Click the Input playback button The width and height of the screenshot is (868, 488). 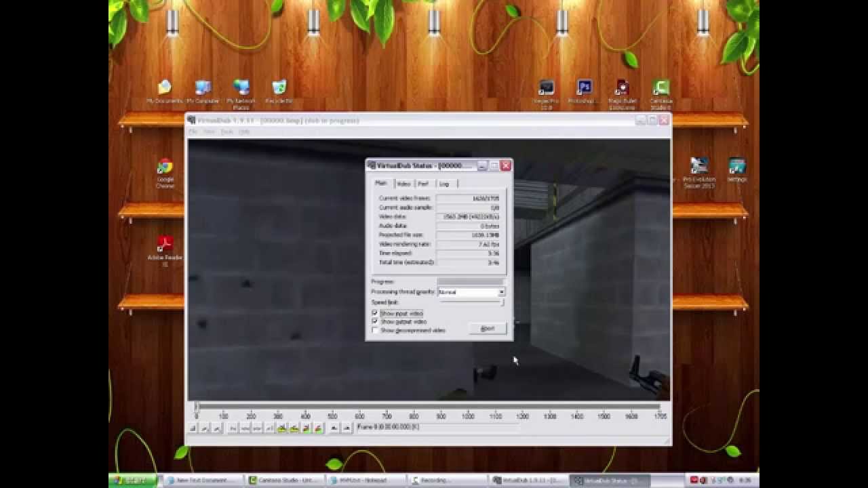click(x=204, y=428)
